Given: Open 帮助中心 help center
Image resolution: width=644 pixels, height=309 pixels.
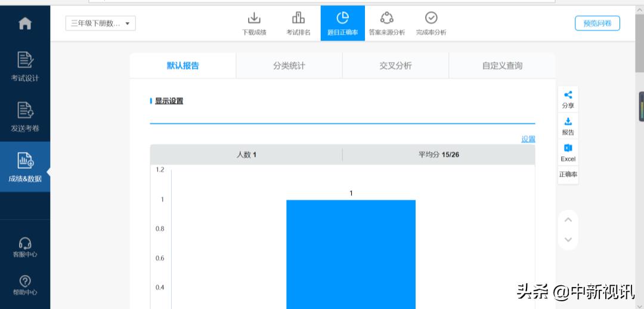Looking at the screenshot, I should [24, 285].
